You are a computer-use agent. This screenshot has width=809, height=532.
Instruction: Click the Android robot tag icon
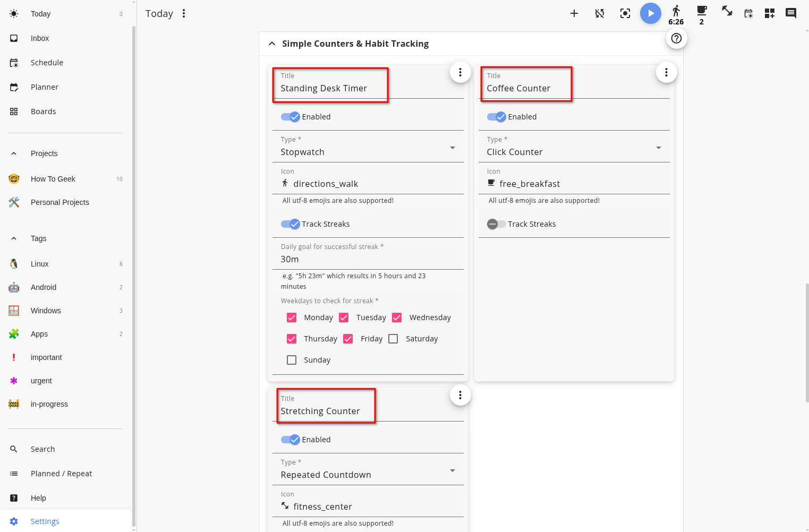coord(14,287)
